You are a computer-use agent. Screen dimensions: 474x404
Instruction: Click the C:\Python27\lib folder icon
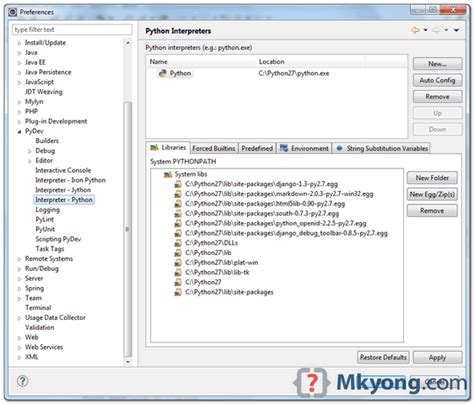pyautogui.click(x=178, y=253)
